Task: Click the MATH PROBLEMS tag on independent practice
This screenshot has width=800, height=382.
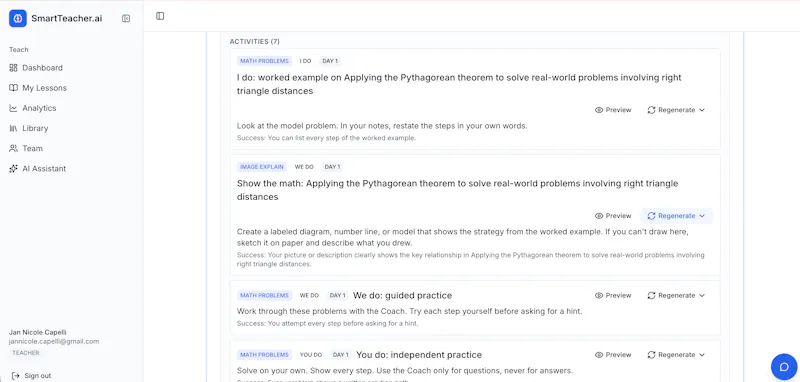Action: [x=264, y=354]
